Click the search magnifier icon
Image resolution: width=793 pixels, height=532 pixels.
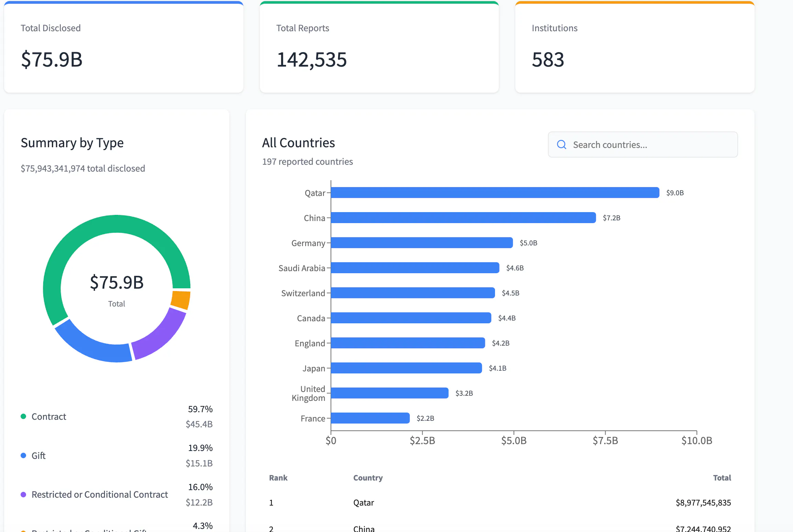tap(562, 144)
